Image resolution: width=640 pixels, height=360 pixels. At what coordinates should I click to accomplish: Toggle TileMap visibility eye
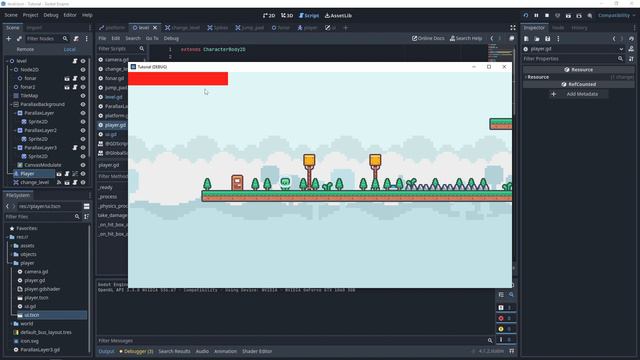pyautogui.click(x=83, y=96)
